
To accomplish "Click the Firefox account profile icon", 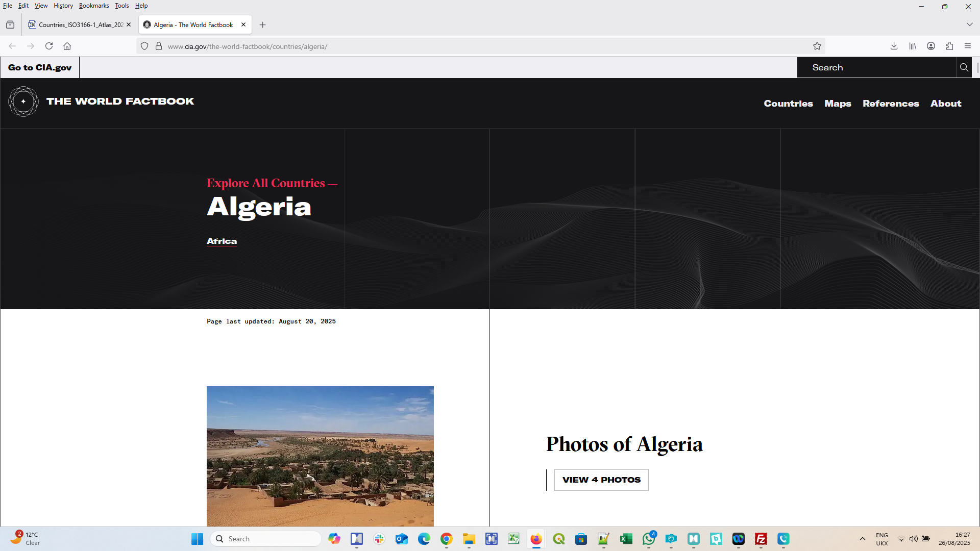I will [x=931, y=46].
